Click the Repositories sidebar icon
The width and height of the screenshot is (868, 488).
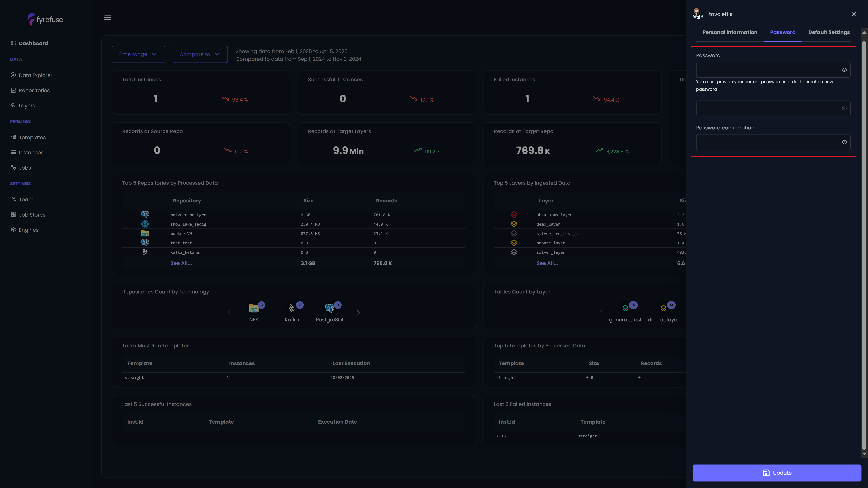13,90
